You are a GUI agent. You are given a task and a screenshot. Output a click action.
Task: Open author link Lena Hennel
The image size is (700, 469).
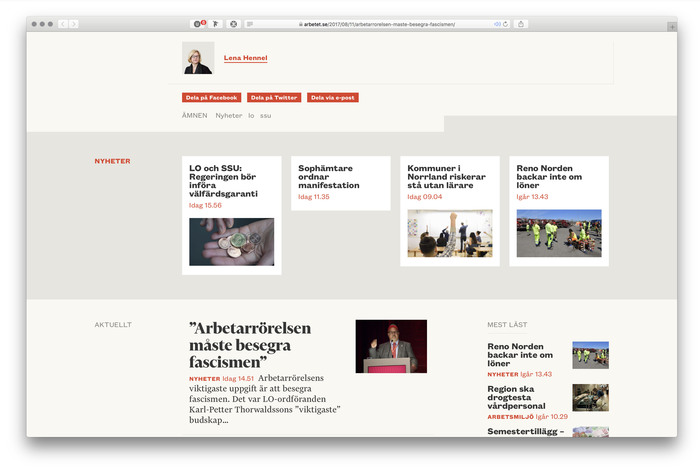[246, 58]
